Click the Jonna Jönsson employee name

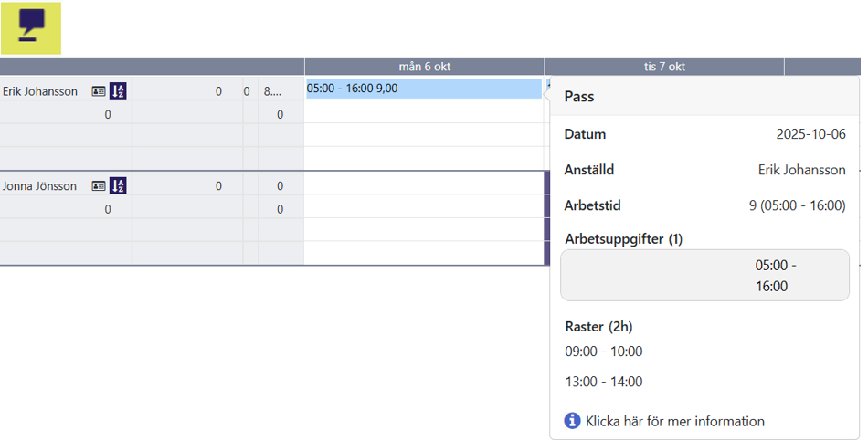pos(39,186)
